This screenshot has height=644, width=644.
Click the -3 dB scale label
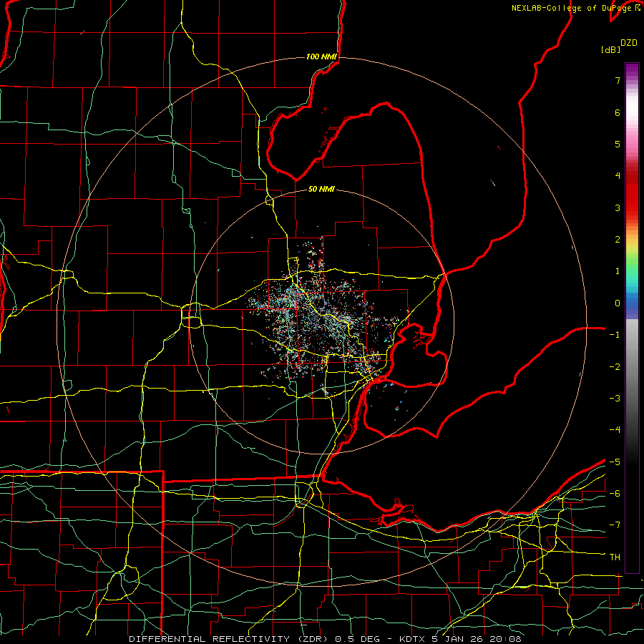pyautogui.click(x=615, y=399)
